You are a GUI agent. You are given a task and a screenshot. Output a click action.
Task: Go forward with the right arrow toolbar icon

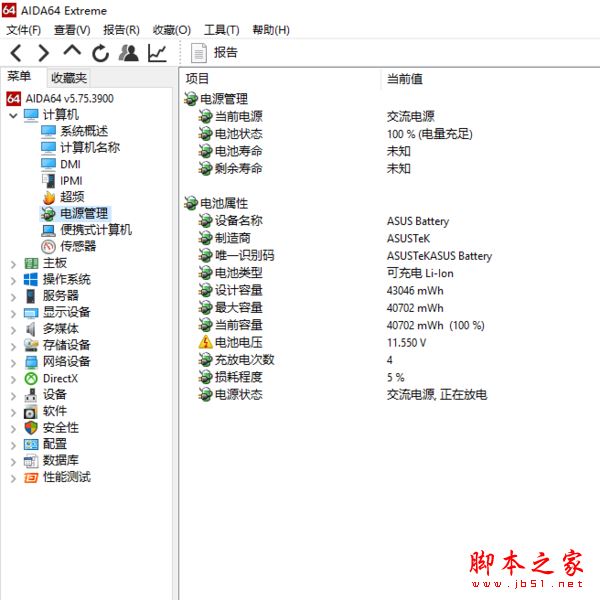coord(44,53)
